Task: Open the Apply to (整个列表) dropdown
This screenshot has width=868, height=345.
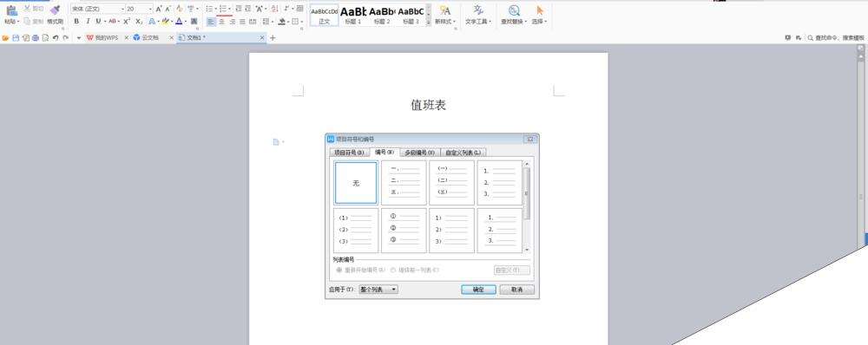Action: [x=378, y=290]
